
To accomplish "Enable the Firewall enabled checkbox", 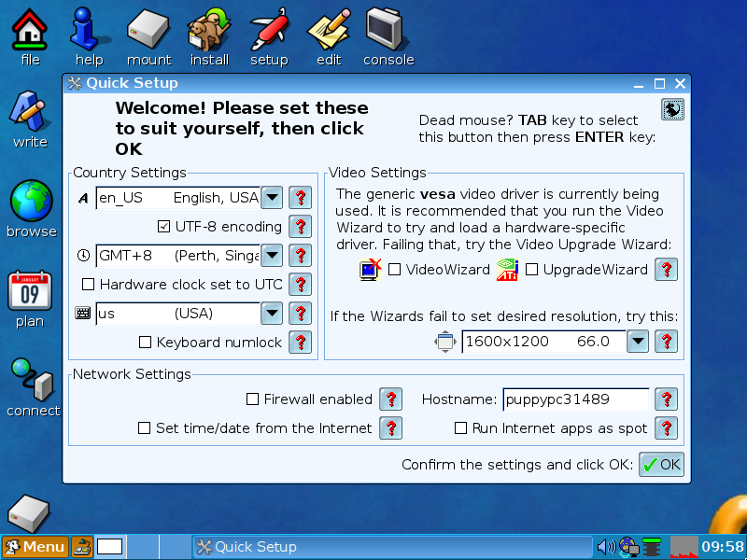I will (252, 399).
